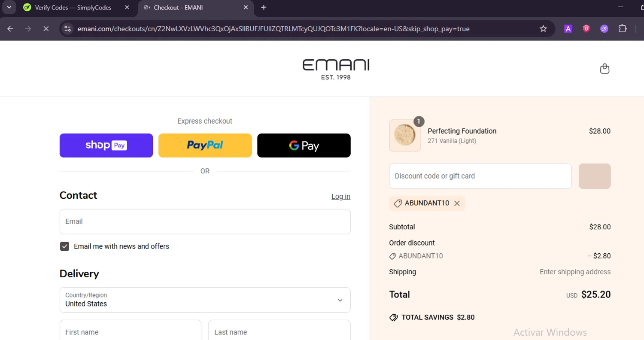
Task: Minimize the browser window
Action: coord(620,7)
